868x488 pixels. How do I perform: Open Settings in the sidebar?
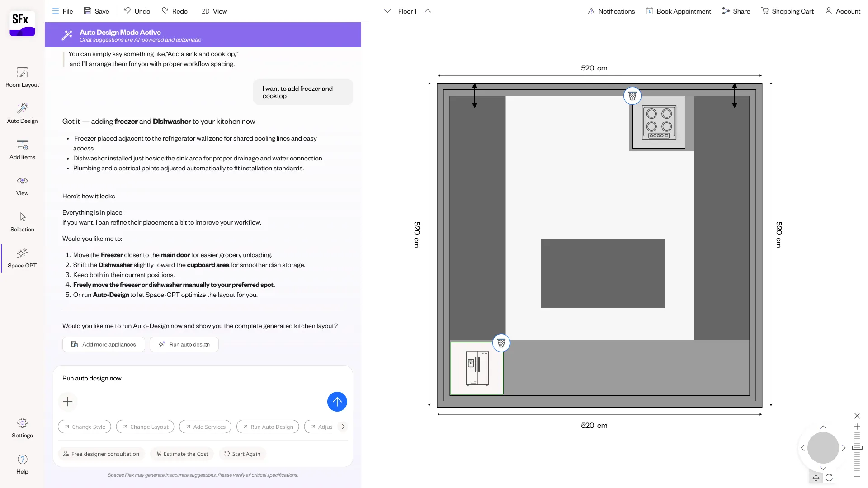point(22,428)
